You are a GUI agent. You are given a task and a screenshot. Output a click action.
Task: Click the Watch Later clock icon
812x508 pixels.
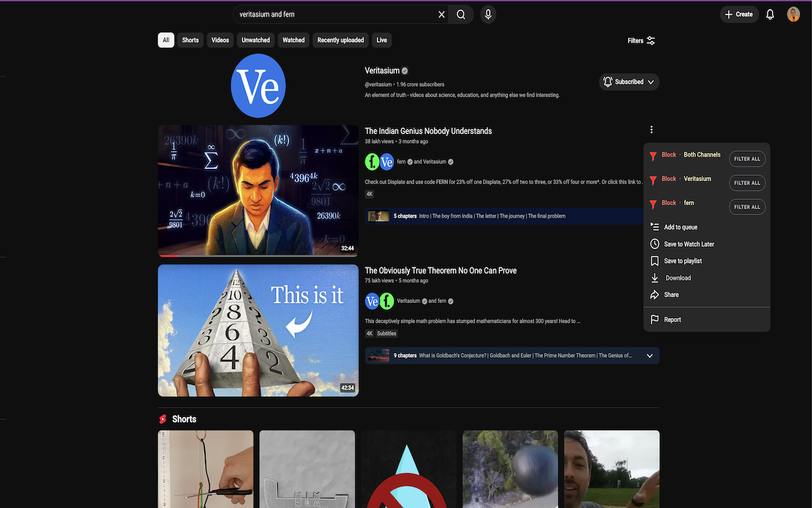[655, 244]
